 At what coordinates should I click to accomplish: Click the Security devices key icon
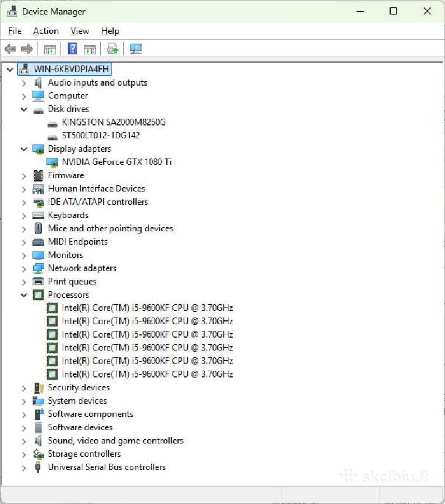click(x=39, y=388)
